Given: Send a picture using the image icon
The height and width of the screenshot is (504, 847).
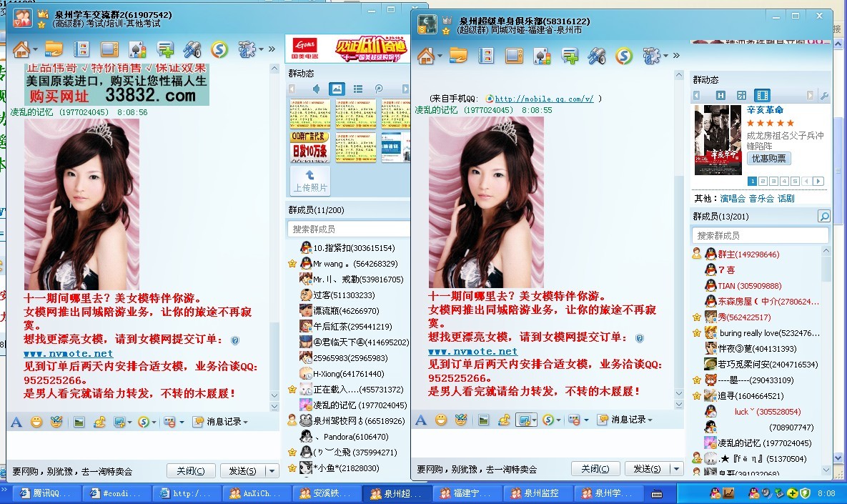Looking at the screenshot, I should point(483,420).
